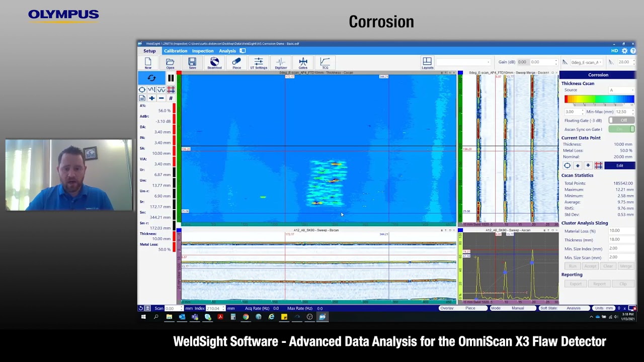Click the minus icon in left readings panel

[161, 98]
